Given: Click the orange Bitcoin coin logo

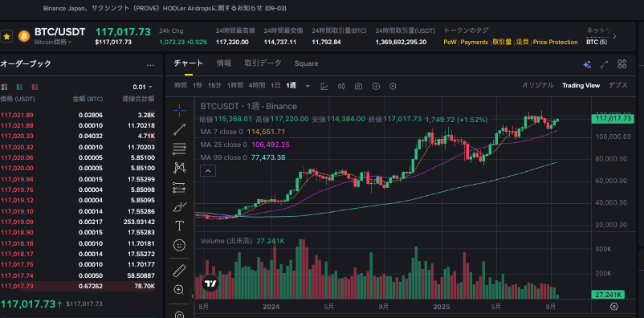Looking at the screenshot, I should [24, 36].
